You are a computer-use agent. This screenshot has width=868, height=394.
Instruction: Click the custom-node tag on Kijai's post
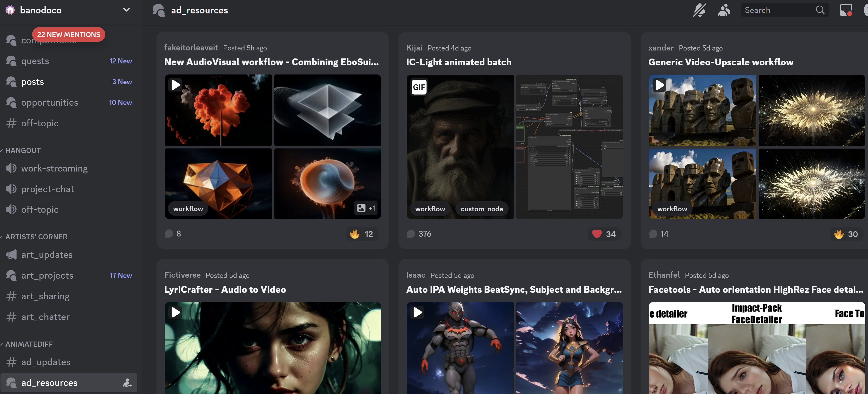482,209
